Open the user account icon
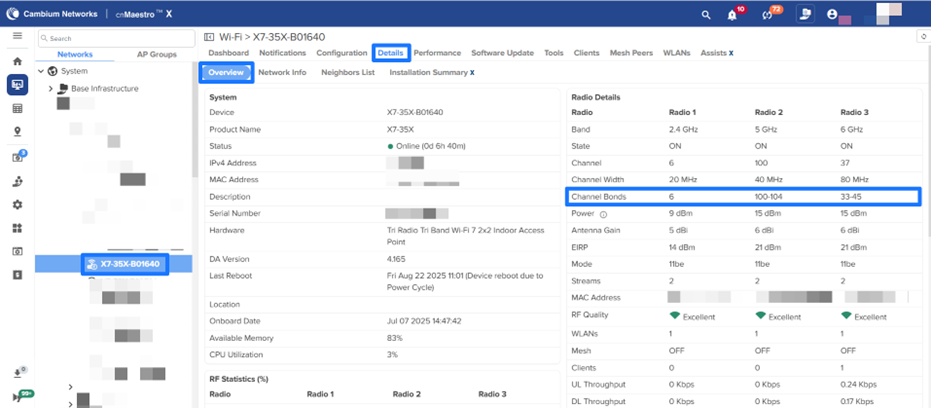931x408 pixels. pos(832,15)
